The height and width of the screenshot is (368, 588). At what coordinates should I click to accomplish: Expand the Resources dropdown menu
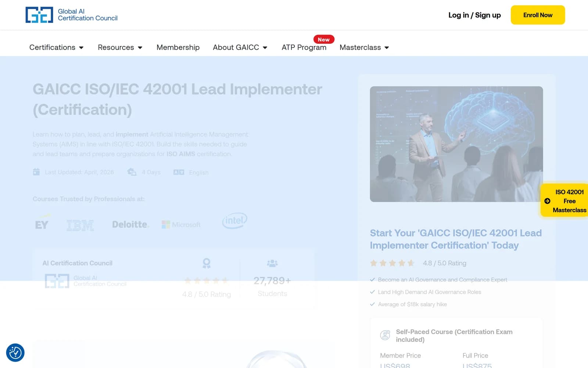click(x=120, y=47)
